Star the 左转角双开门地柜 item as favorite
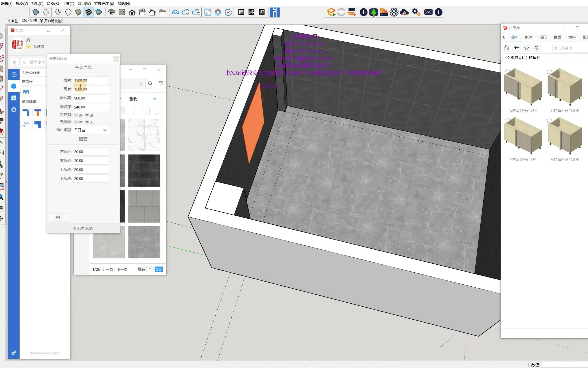 507,120
